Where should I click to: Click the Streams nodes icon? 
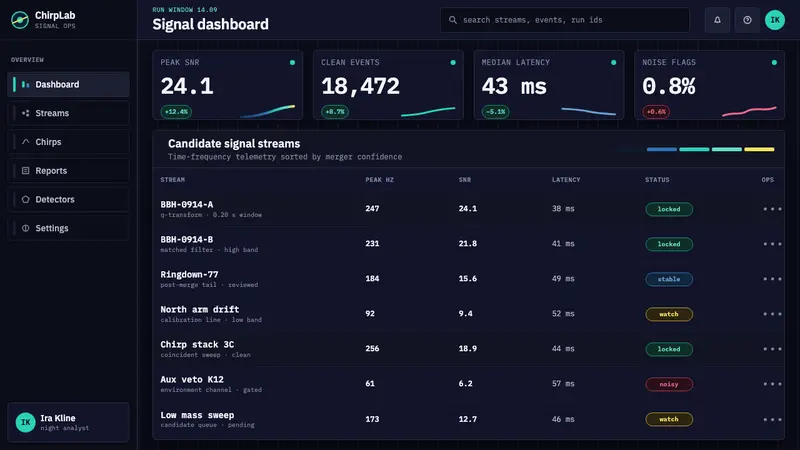point(26,113)
